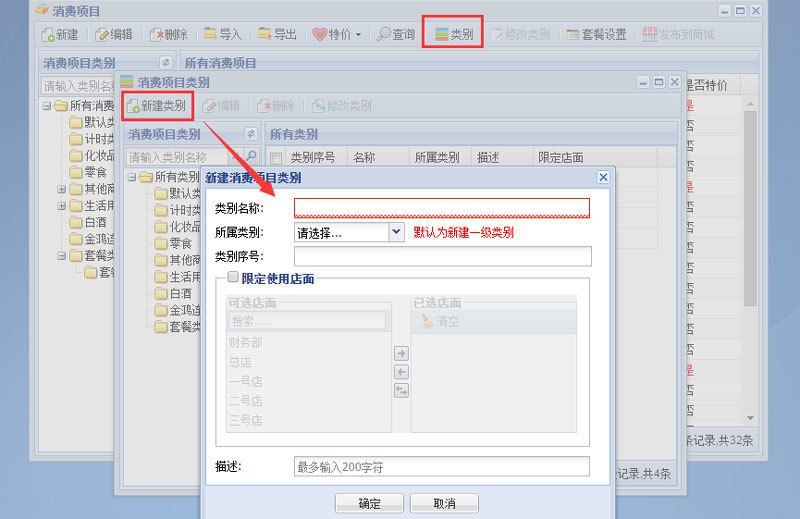This screenshot has height=519, width=800.
Task: Collapse the 套餐 folder in the main window tree
Action: pos(62,255)
